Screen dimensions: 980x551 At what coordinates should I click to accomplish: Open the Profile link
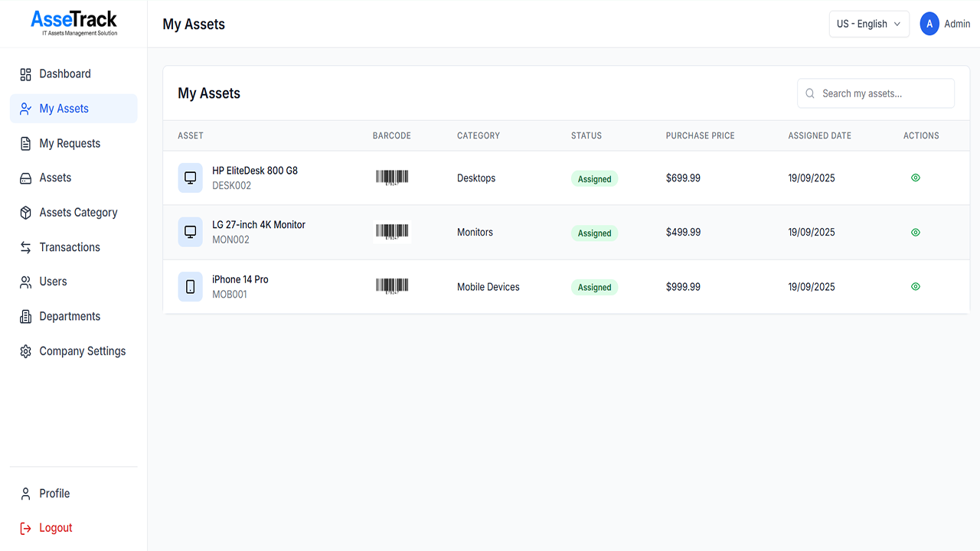click(x=54, y=494)
